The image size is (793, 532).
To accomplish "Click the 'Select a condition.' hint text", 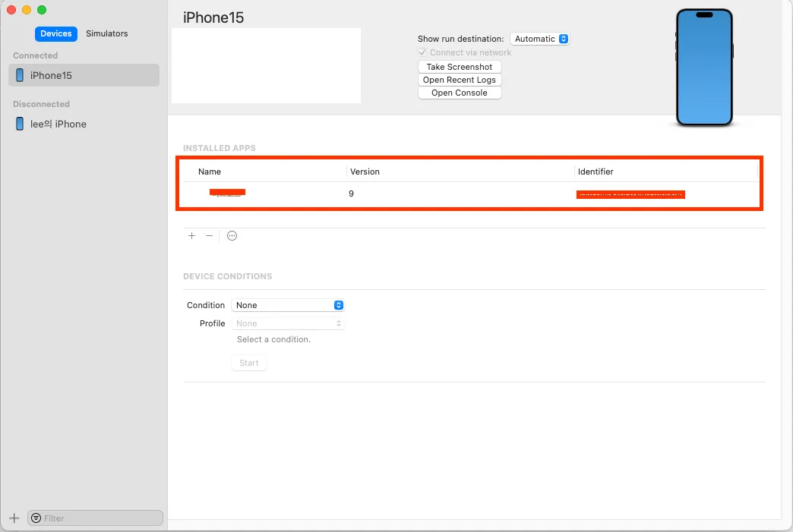I will point(273,339).
